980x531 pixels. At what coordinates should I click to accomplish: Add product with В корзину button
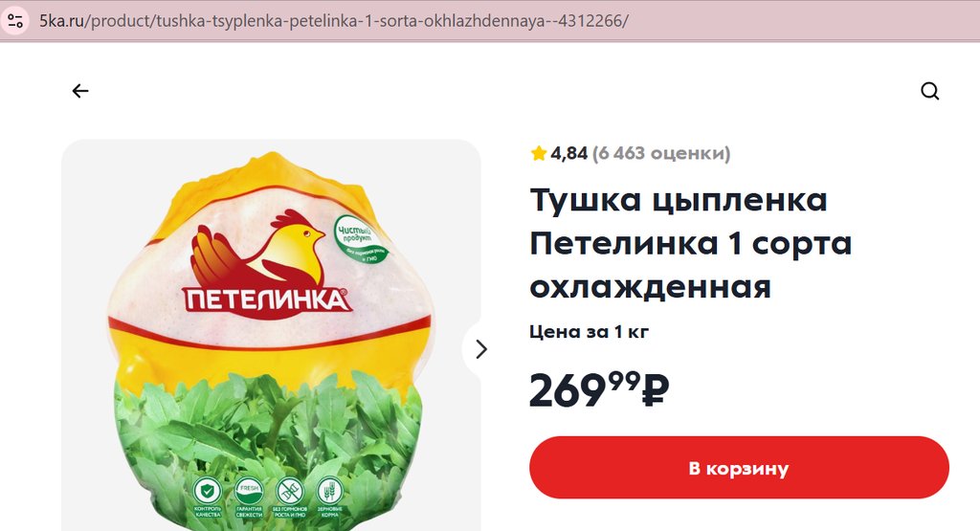[x=739, y=467]
